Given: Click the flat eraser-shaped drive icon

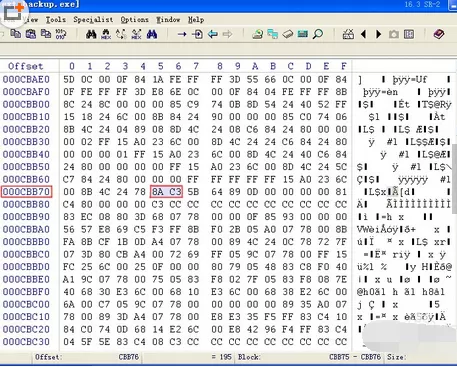Looking at the screenshot, I should coord(288,34).
